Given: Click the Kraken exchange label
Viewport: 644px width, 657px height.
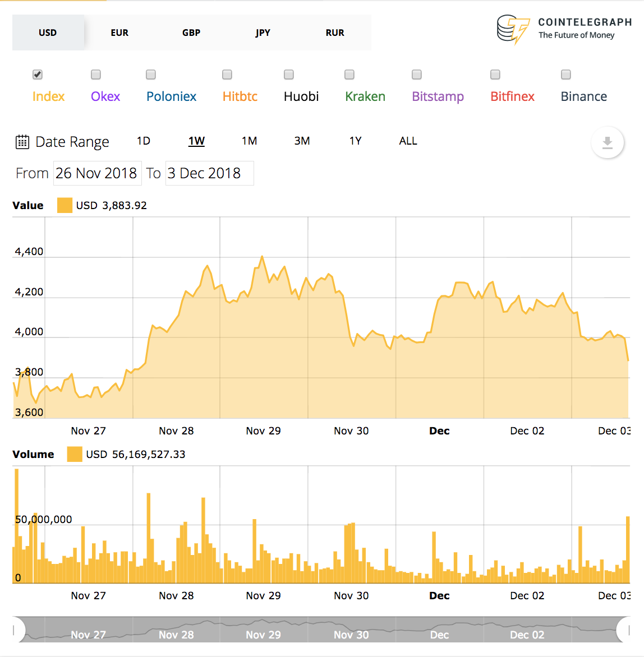Looking at the screenshot, I should click(x=365, y=97).
